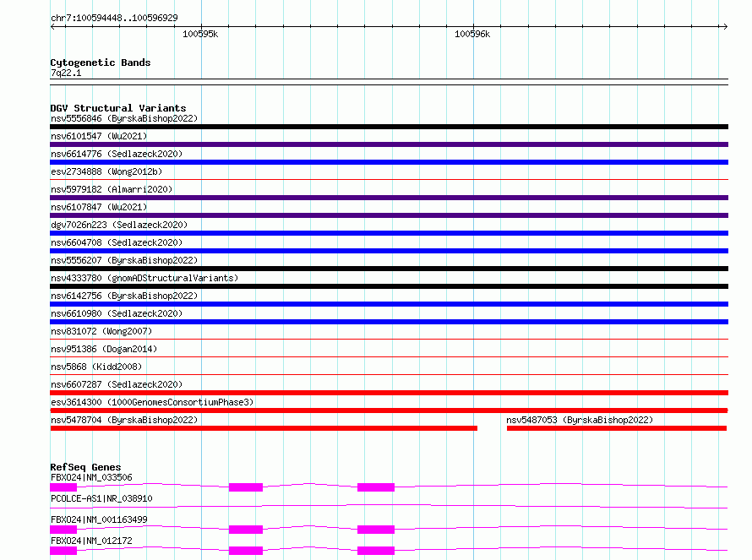752x560 pixels.
Task: Click the red bar of nsv6607287
Action: [x=389, y=393]
